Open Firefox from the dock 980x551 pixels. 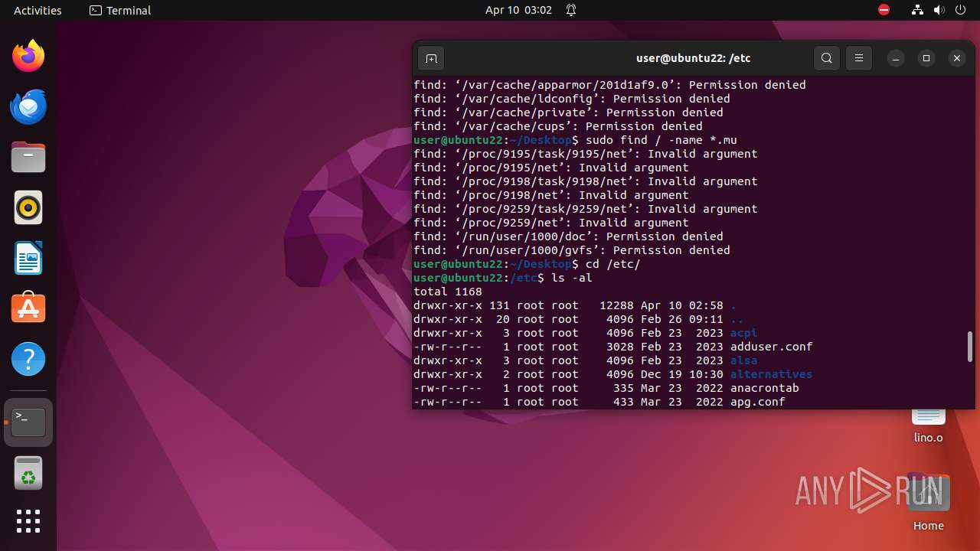coord(28,56)
